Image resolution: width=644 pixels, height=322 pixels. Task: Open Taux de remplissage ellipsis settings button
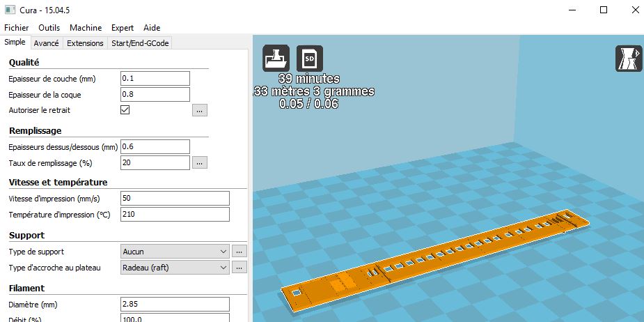(x=200, y=163)
